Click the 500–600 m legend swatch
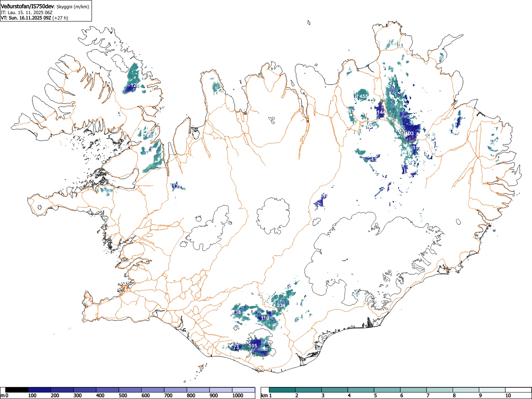Screen dimensions: 532x399 (130, 390)
